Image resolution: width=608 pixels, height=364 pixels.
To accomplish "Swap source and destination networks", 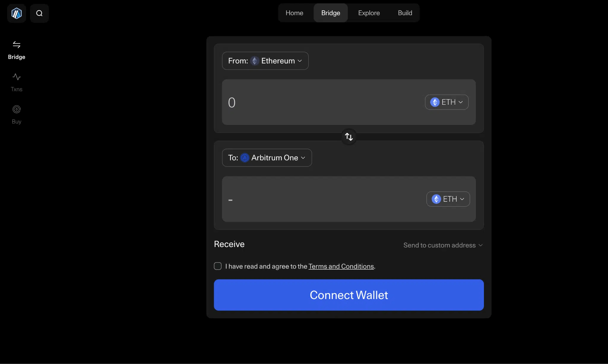I will 349,137.
